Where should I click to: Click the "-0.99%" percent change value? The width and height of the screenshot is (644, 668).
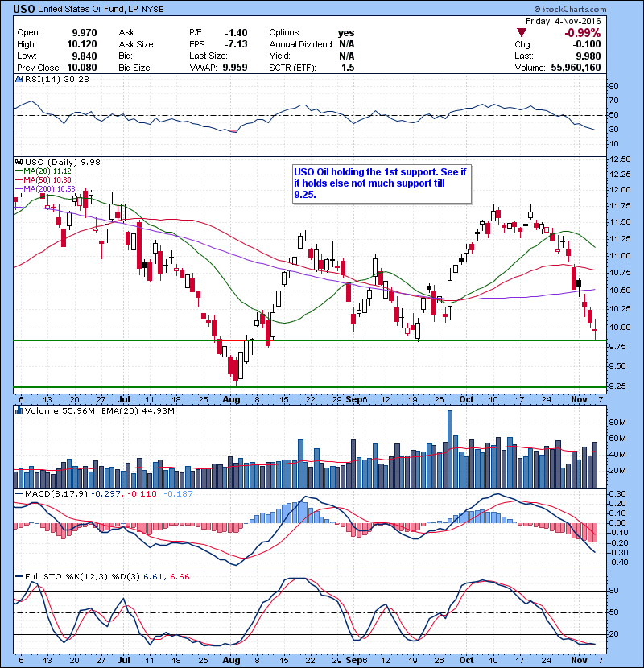tap(583, 33)
